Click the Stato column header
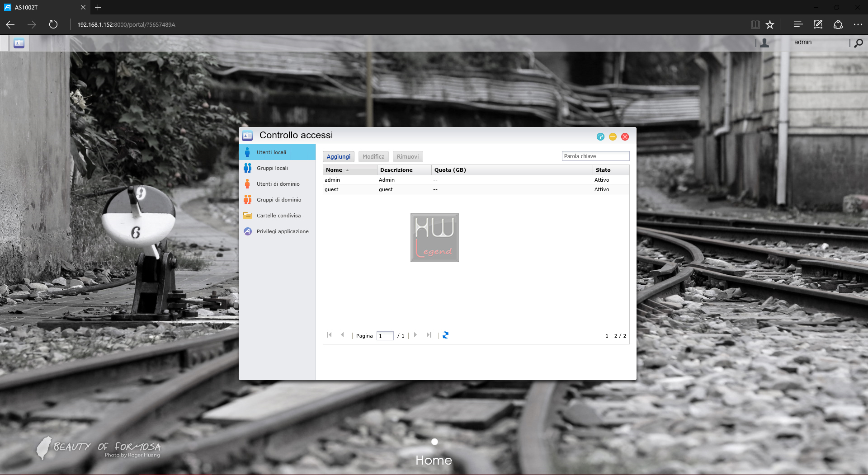 pos(611,170)
